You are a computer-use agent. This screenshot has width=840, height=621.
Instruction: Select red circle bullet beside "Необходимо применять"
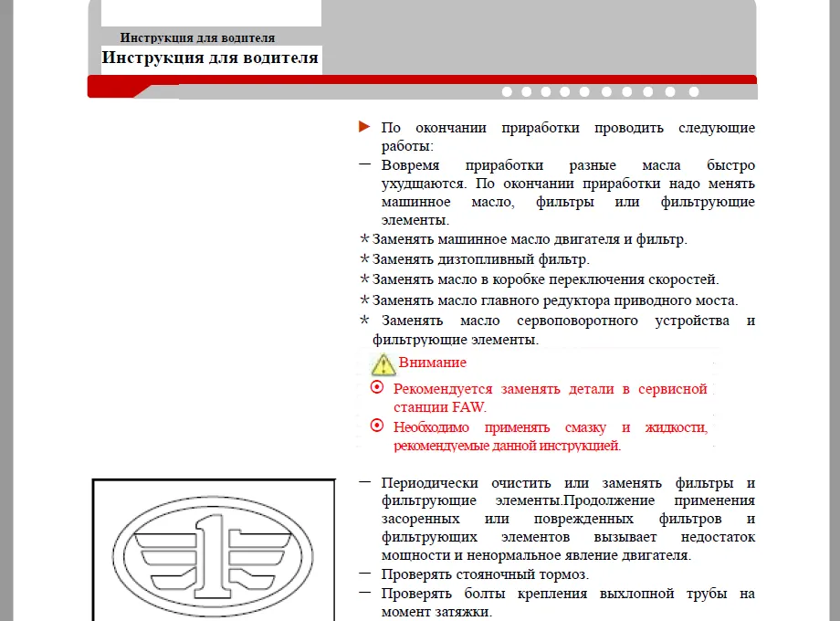tap(378, 426)
